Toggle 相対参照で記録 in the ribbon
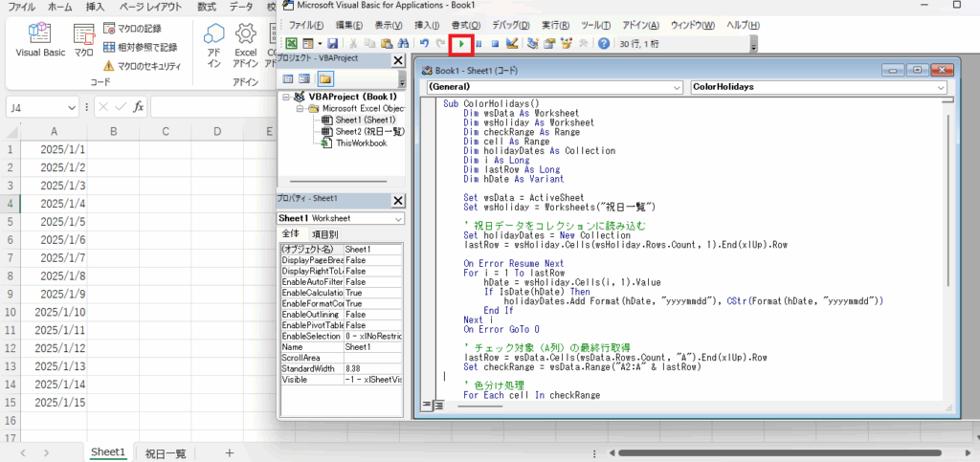The height and width of the screenshot is (462, 980). pyautogui.click(x=140, y=47)
